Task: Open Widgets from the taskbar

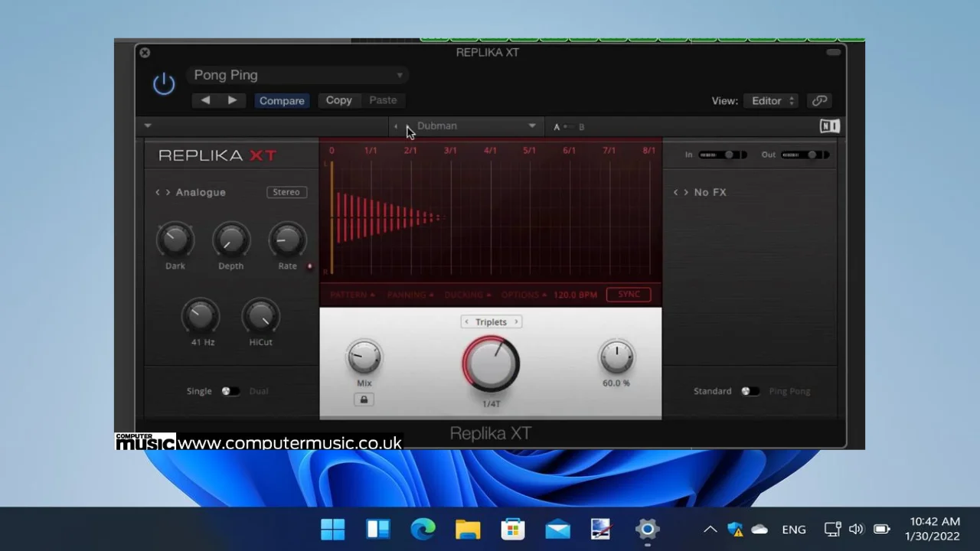Action: tap(378, 529)
